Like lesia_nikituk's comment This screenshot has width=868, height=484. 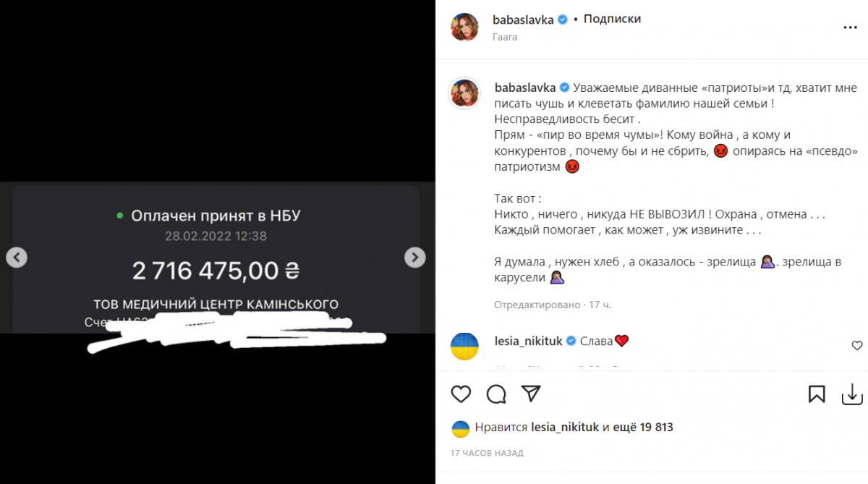(856, 346)
